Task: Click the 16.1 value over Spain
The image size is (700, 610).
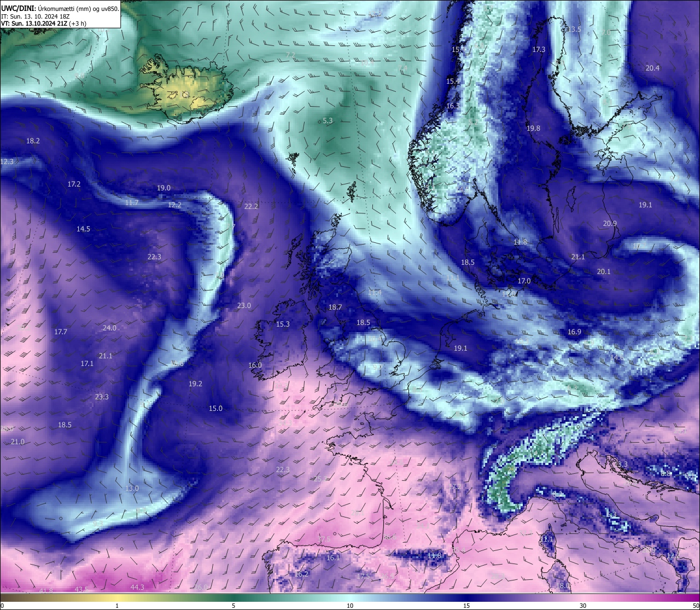Action: (x=333, y=558)
